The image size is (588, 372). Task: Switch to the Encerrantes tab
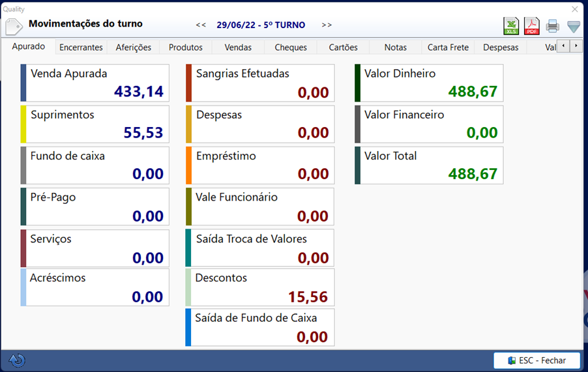(81, 47)
